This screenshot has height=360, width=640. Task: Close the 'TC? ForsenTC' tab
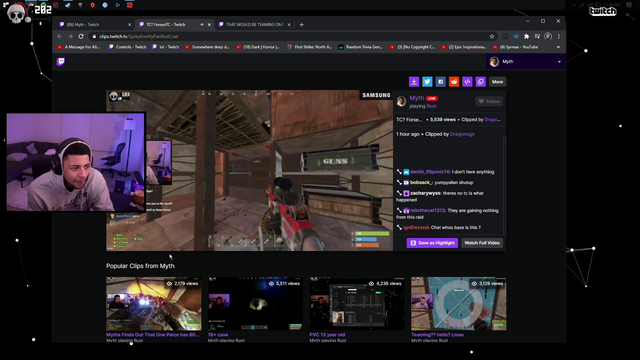(x=209, y=24)
